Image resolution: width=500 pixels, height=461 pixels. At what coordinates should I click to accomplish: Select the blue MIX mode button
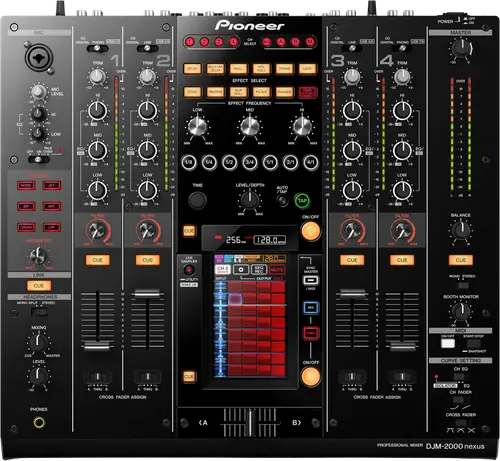click(310, 307)
